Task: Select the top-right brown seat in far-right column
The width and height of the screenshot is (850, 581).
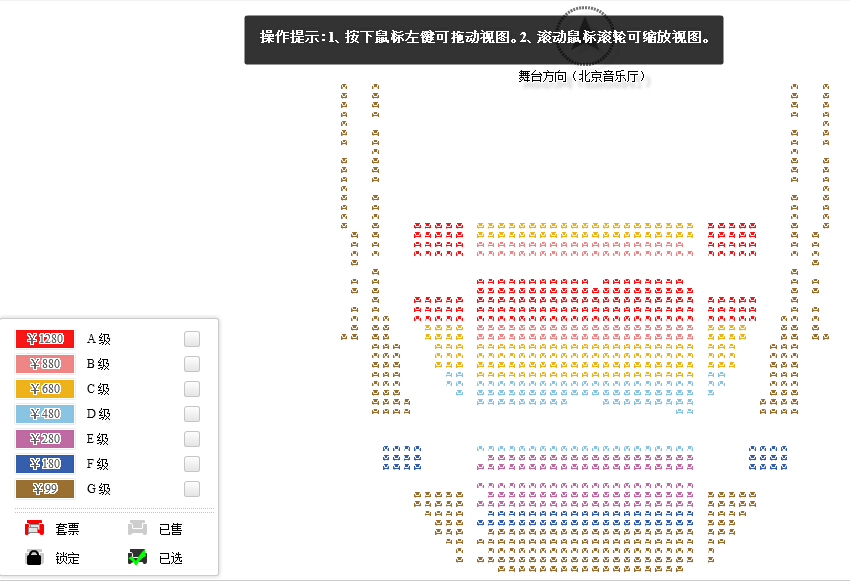Action: click(826, 86)
